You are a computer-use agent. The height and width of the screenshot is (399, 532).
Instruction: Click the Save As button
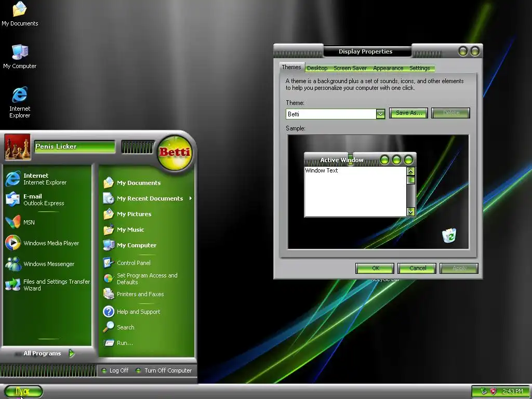coord(408,113)
